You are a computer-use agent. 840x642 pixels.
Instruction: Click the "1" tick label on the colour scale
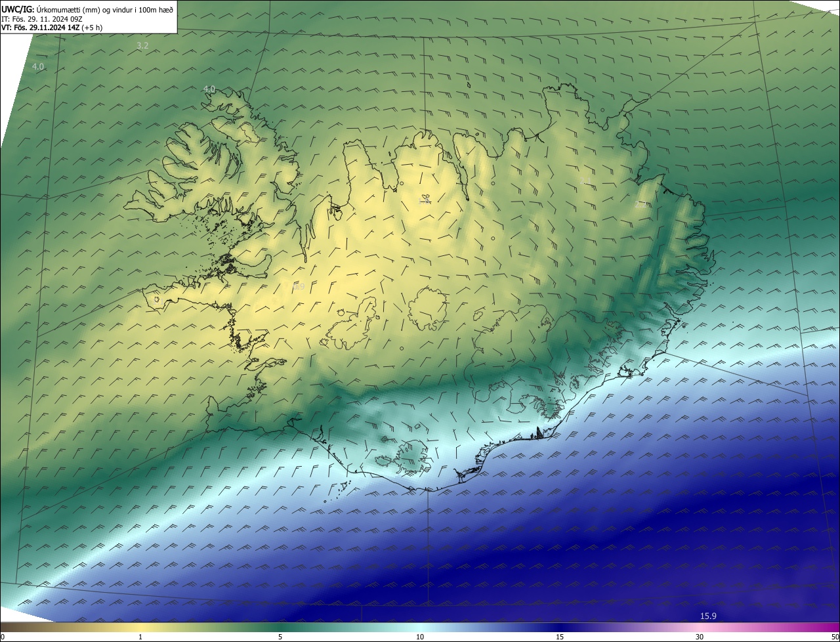(140, 637)
